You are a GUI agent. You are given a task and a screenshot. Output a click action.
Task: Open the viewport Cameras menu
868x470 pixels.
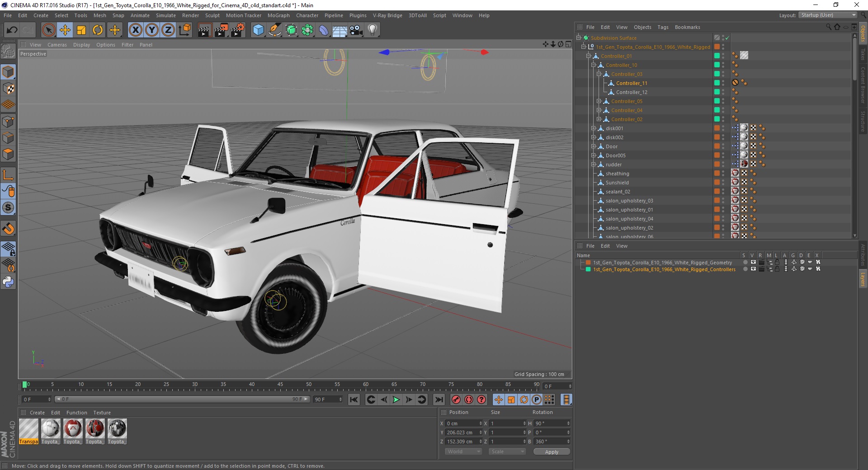[x=57, y=45]
